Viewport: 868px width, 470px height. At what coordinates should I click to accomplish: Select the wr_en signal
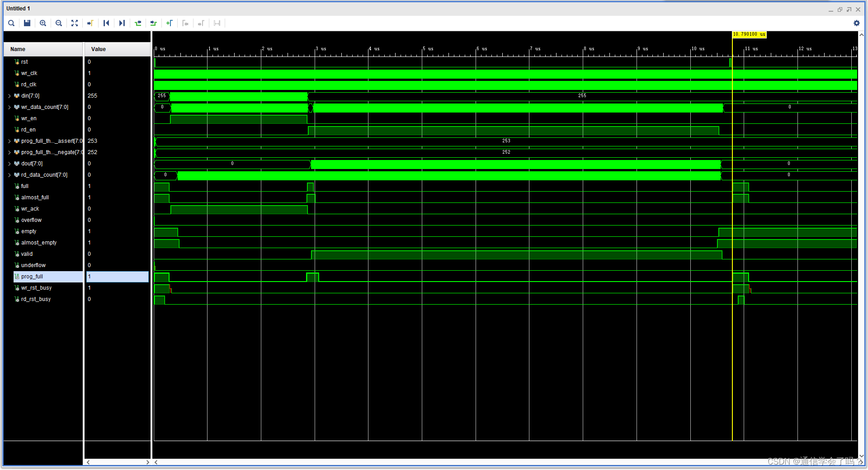(28, 118)
